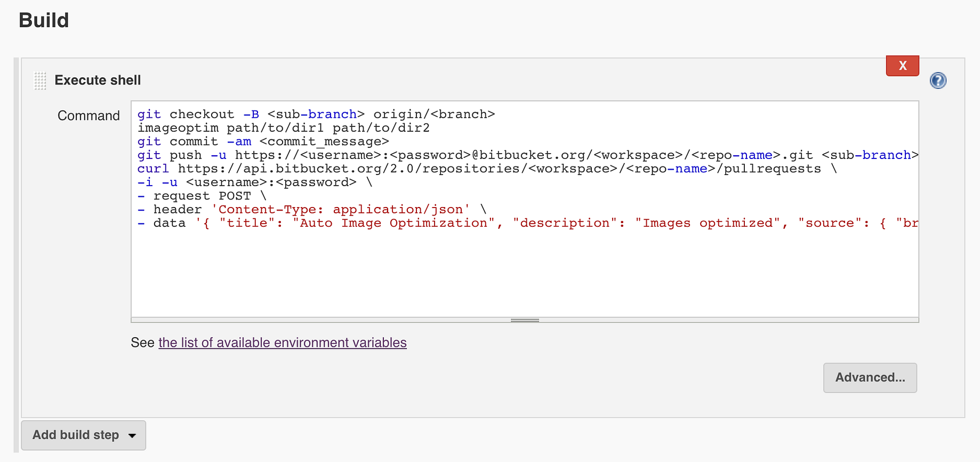
Task: Click the Command textarea resize handle
Action: [525, 320]
